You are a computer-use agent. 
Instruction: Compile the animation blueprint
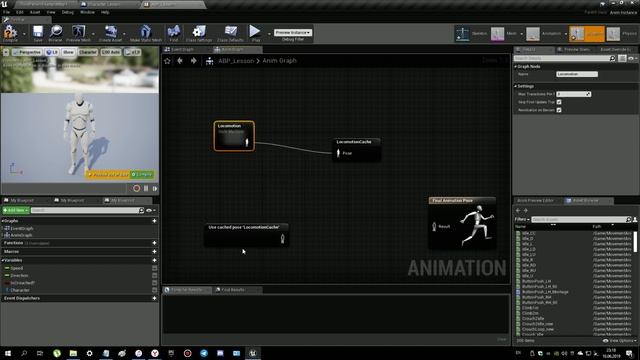10,33
